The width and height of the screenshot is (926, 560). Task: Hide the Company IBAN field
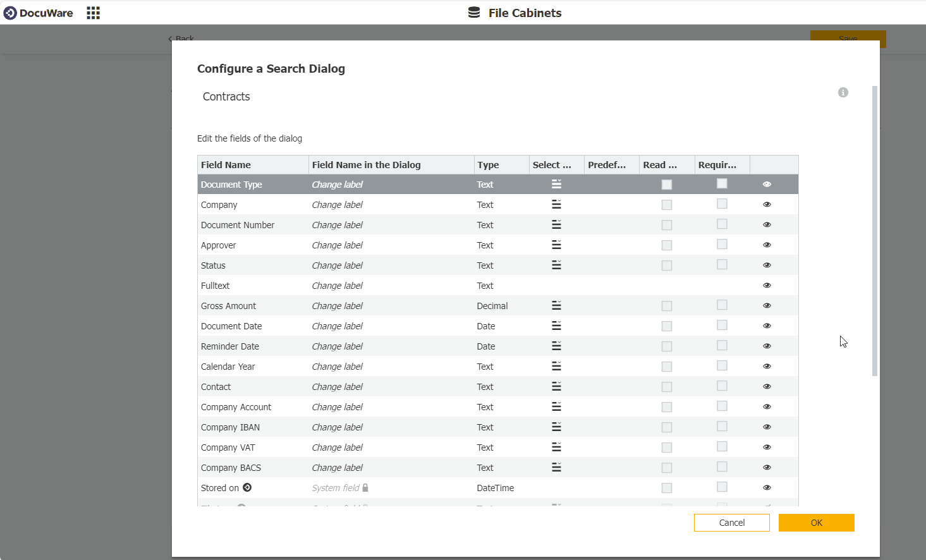pos(767,427)
